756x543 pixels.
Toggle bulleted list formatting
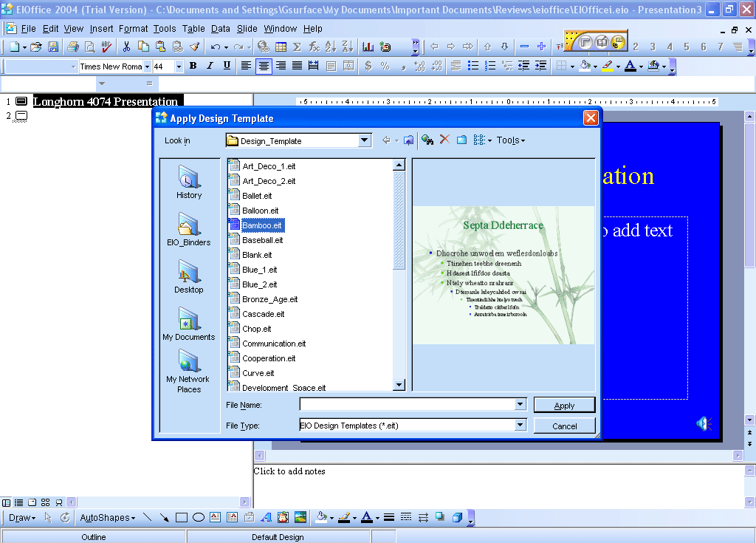coord(473,66)
